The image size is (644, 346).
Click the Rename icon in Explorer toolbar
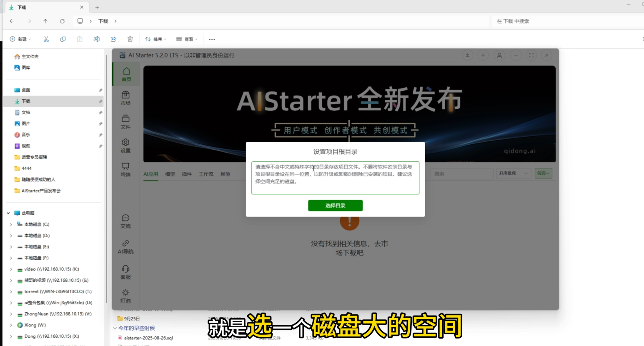tap(96, 39)
